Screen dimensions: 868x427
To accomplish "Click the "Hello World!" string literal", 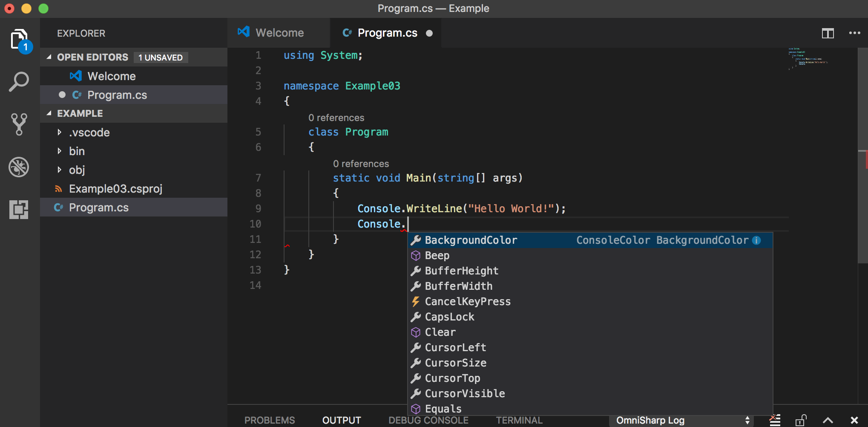I will [x=511, y=209].
